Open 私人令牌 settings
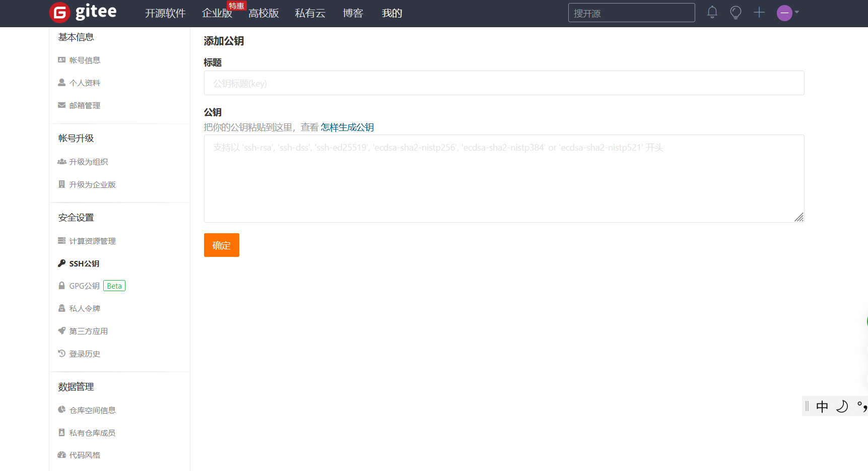The image size is (868, 471). (85, 308)
